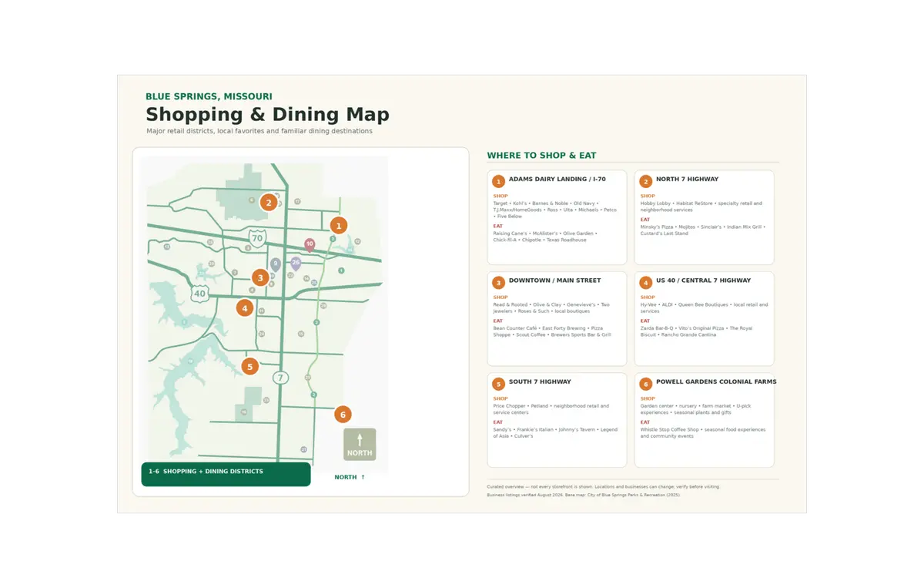The image size is (924, 588).
Task: Click EAT label in Downtown / Main Street card
Action: pos(498,321)
